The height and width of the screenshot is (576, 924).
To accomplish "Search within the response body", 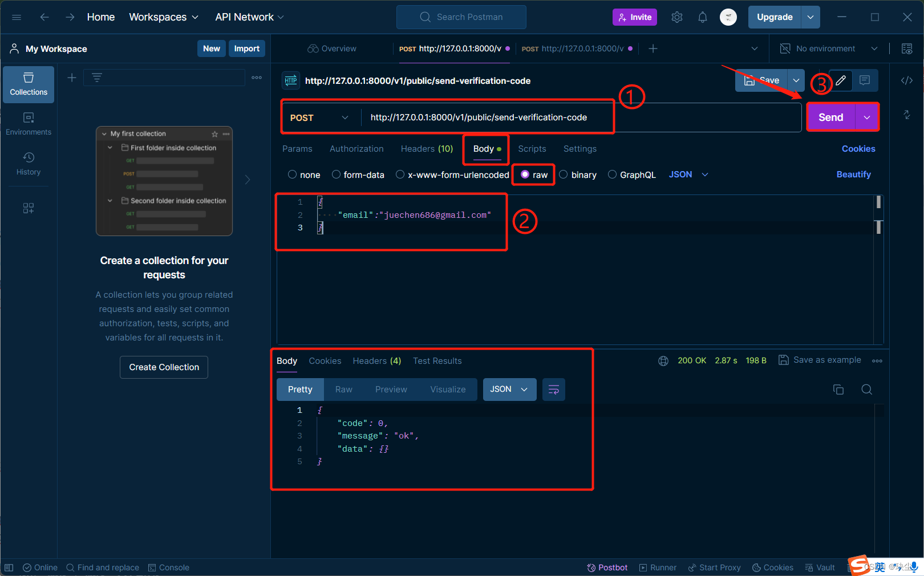I will (867, 390).
